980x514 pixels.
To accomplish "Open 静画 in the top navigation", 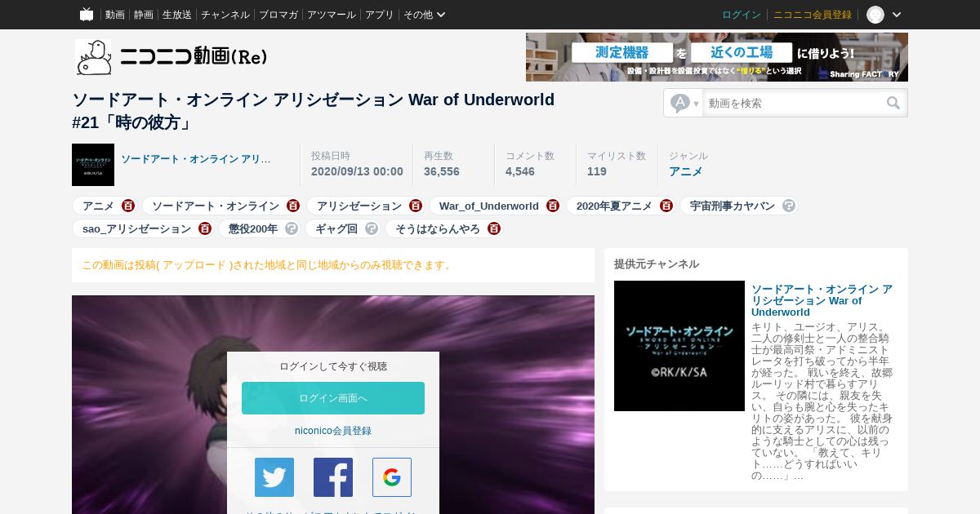I will coord(144,15).
